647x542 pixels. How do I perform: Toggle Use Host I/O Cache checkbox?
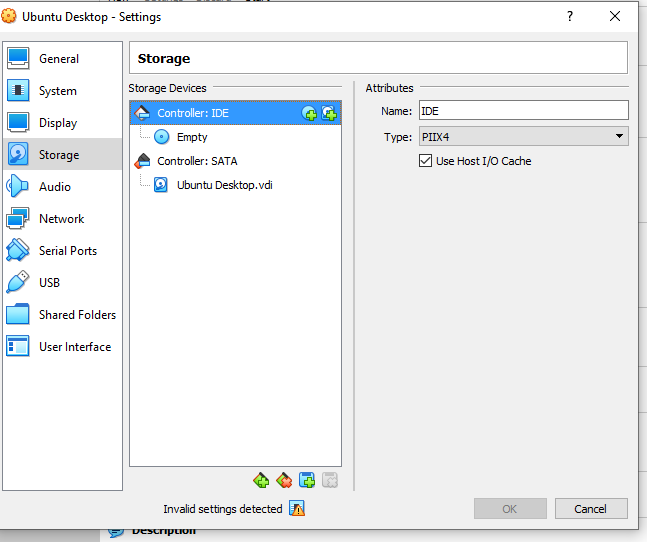pyautogui.click(x=425, y=161)
